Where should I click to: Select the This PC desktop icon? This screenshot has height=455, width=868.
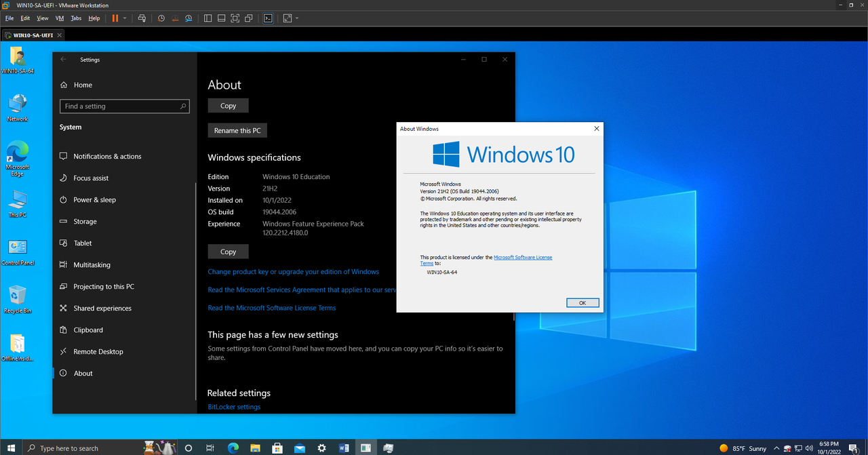coord(18,203)
